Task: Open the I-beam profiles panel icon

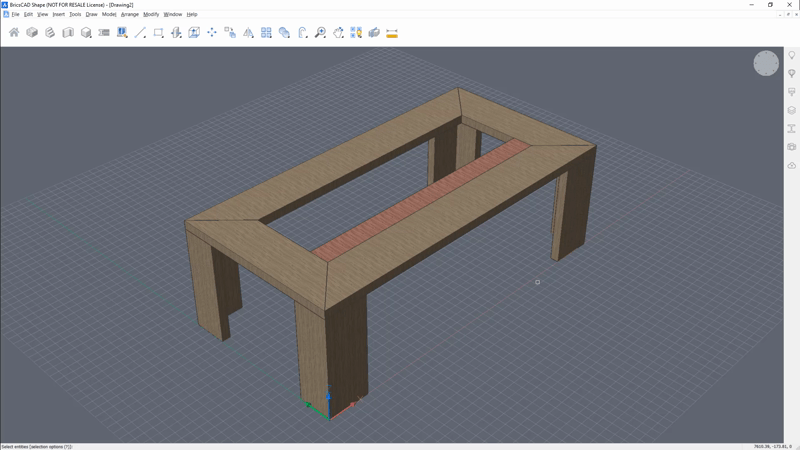Action: (792, 129)
